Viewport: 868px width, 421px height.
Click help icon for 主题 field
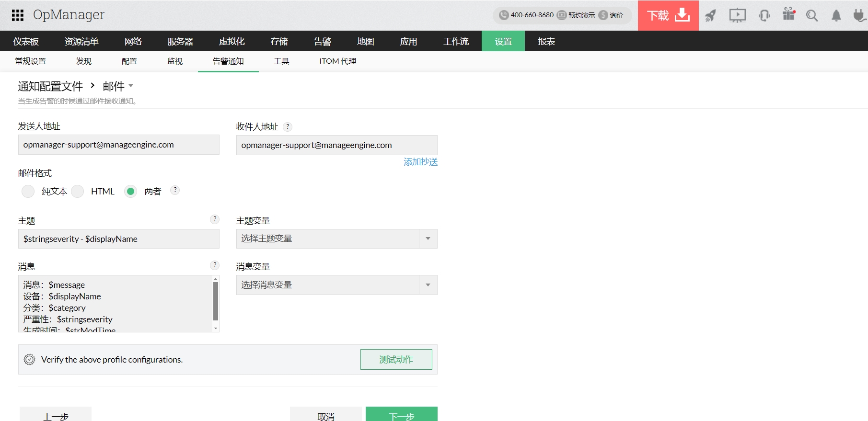coord(215,219)
